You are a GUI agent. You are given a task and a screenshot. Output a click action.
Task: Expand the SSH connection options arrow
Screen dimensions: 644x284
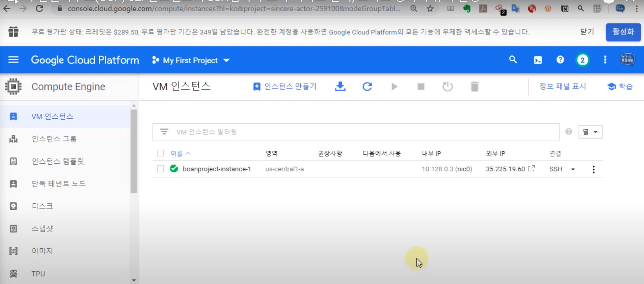(x=573, y=169)
